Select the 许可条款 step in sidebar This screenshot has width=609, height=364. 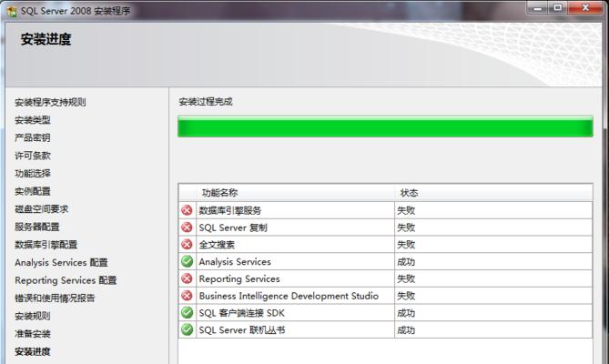tap(33, 156)
